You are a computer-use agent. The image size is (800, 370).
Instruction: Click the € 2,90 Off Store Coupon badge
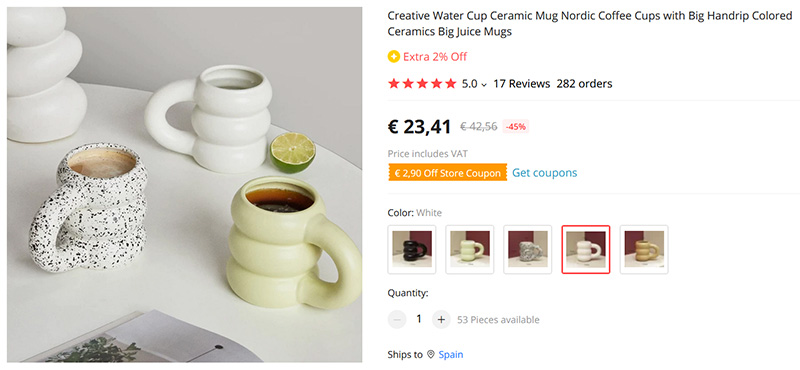[x=447, y=173]
